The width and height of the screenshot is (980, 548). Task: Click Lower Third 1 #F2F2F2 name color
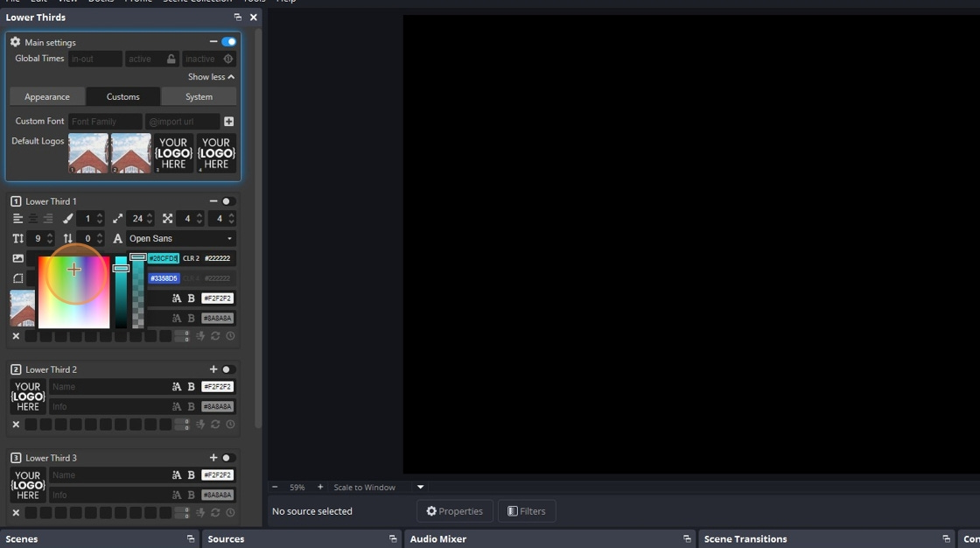tap(218, 299)
